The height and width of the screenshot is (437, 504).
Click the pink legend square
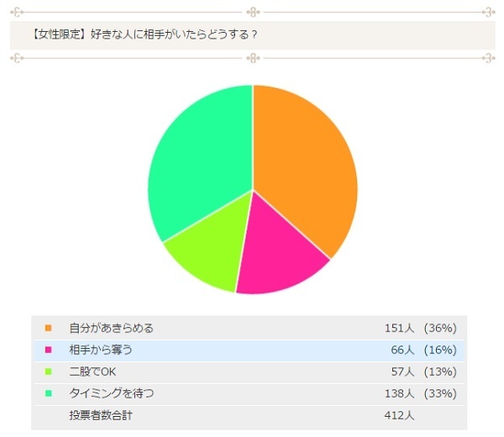[48, 350]
